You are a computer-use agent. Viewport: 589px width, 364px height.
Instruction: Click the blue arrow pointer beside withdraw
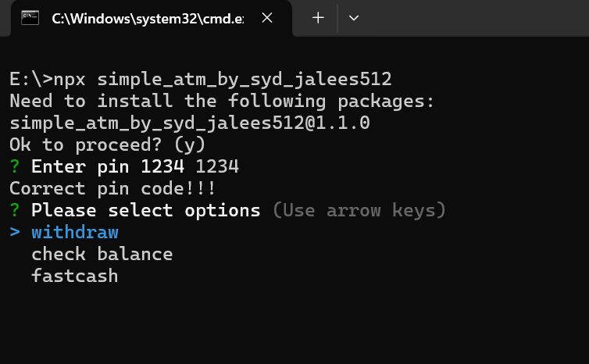[x=15, y=232]
